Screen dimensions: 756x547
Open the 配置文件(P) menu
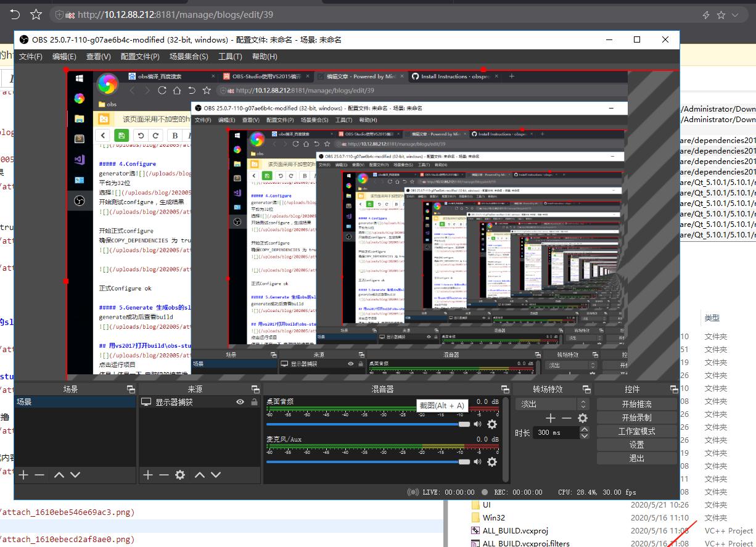click(x=140, y=56)
